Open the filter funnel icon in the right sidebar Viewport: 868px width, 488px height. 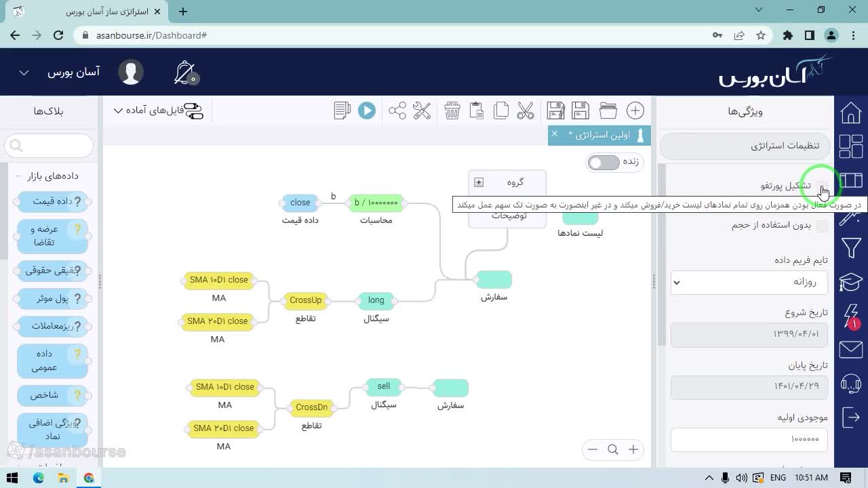coord(850,248)
